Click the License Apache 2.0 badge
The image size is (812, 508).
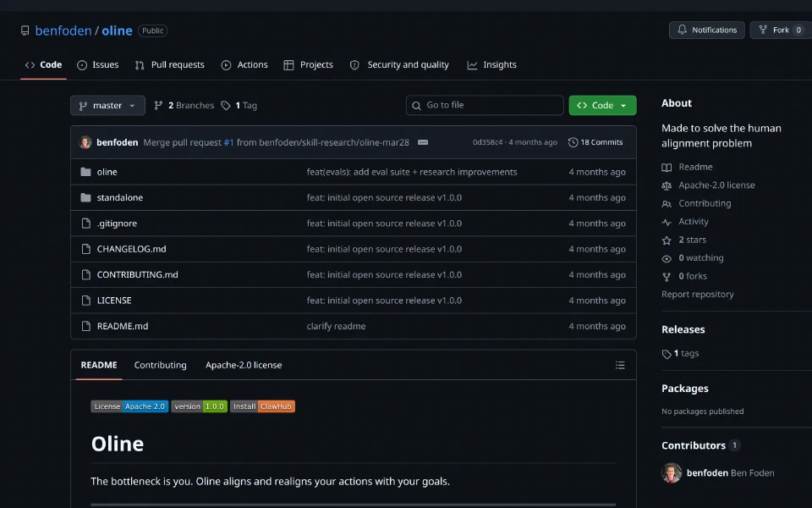[x=129, y=406]
